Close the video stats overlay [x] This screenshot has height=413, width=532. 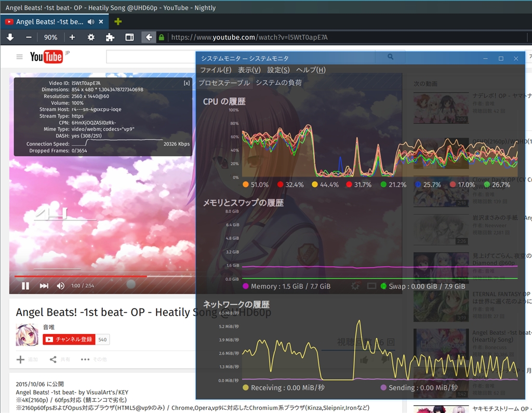(187, 83)
